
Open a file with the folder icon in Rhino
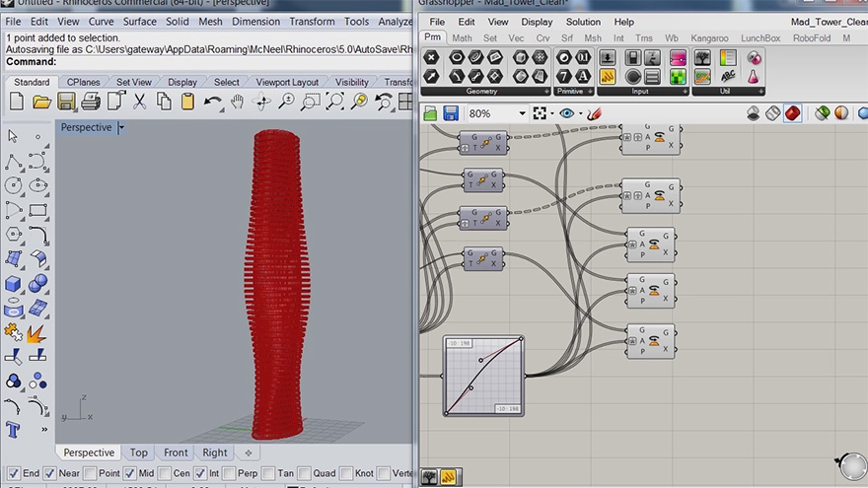coord(41,102)
